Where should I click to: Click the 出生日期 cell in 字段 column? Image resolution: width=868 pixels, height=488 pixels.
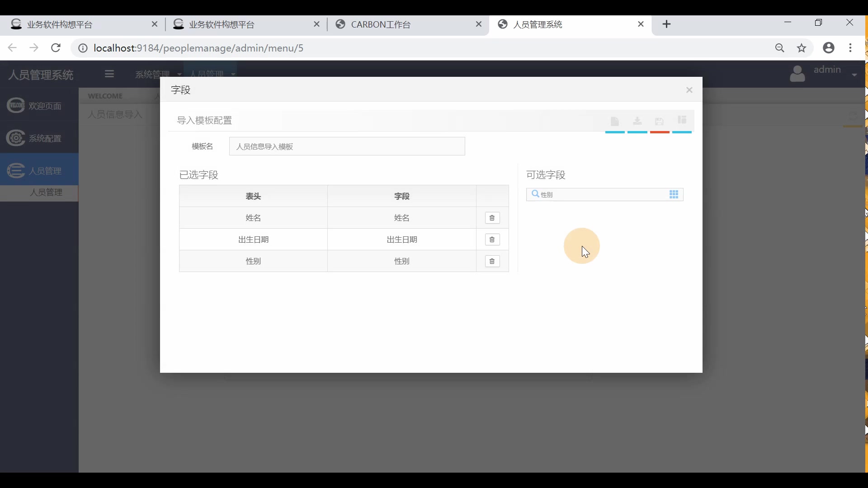(x=402, y=239)
